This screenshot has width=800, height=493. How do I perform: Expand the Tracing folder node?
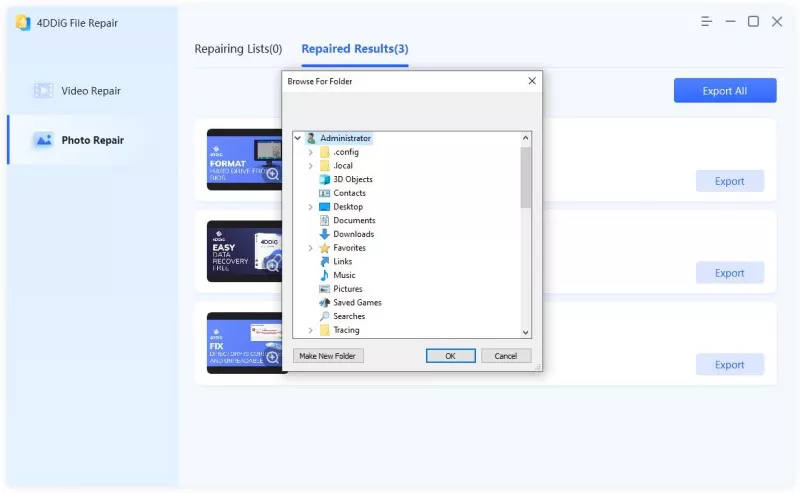tap(311, 330)
